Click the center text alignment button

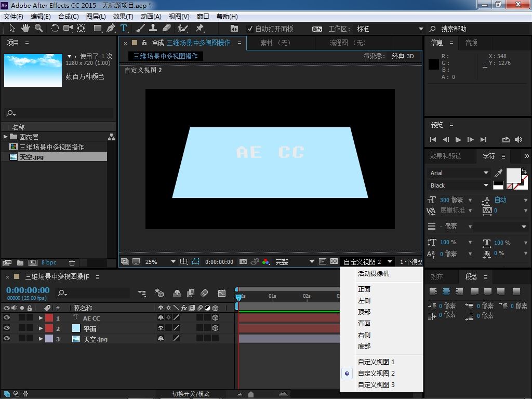(x=446, y=291)
